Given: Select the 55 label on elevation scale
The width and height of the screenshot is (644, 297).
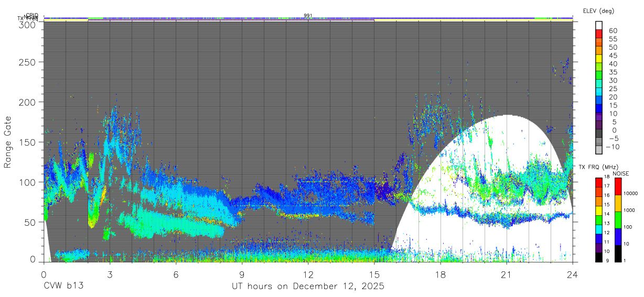Looking at the screenshot, I should coord(613,39).
